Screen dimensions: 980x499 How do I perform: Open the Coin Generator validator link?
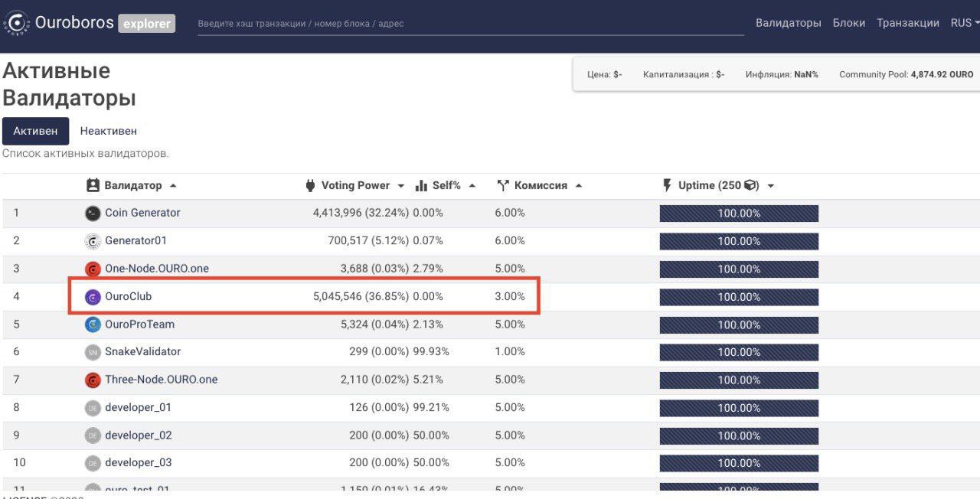pos(142,213)
